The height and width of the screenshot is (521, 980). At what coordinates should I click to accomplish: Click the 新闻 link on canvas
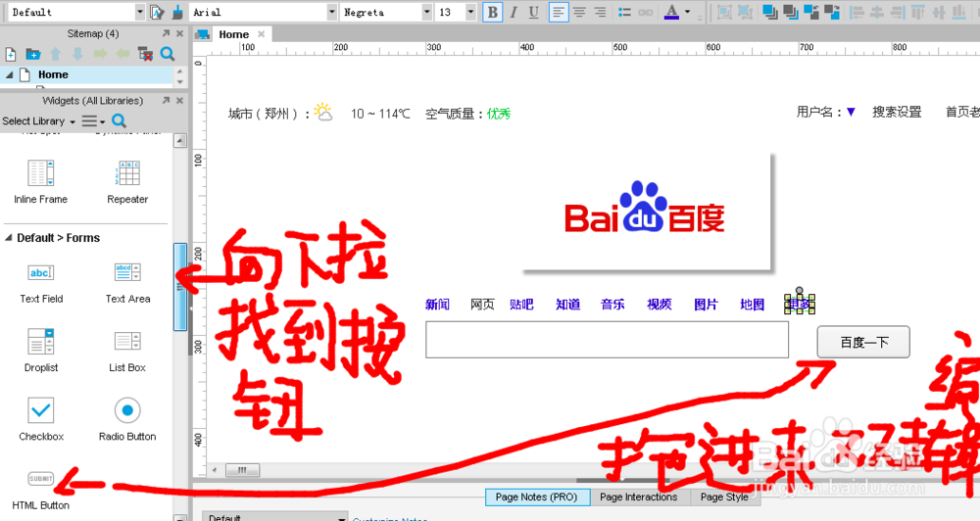point(437,305)
